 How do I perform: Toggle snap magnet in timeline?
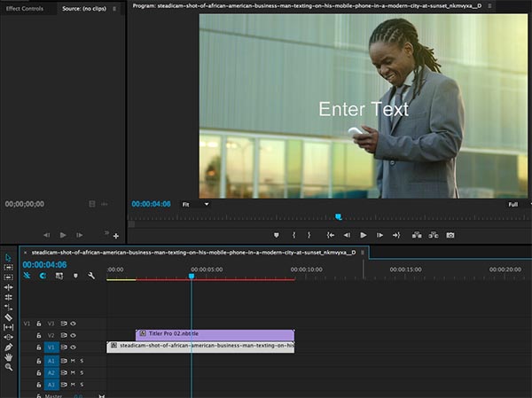tap(42, 276)
